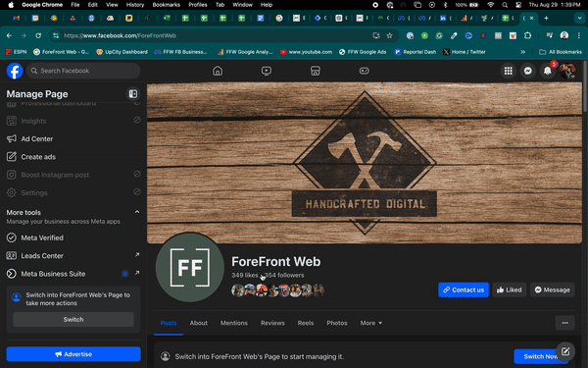Image resolution: width=588 pixels, height=368 pixels.
Task: Open the ESPN bookmark
Action: tap(16, 52)
